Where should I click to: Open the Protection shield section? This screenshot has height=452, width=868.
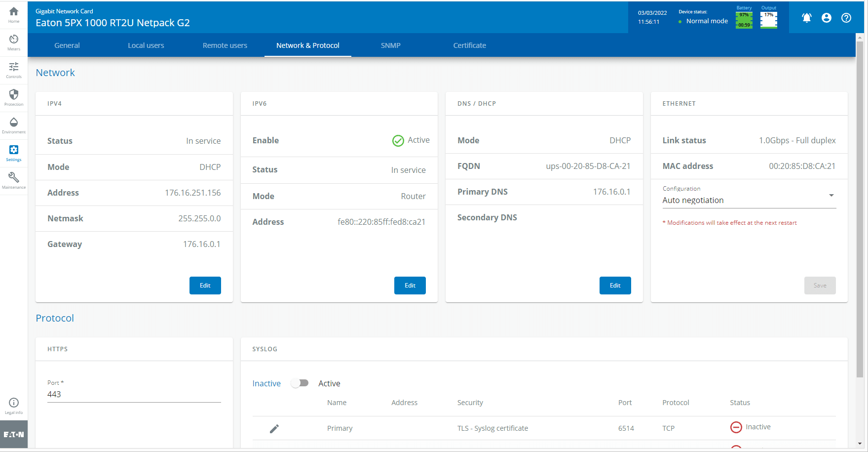click(14, 98)
